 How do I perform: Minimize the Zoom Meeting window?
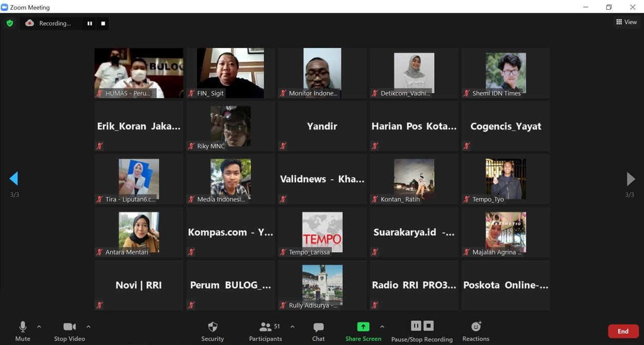pyautogui.click(x=586, y=7)
